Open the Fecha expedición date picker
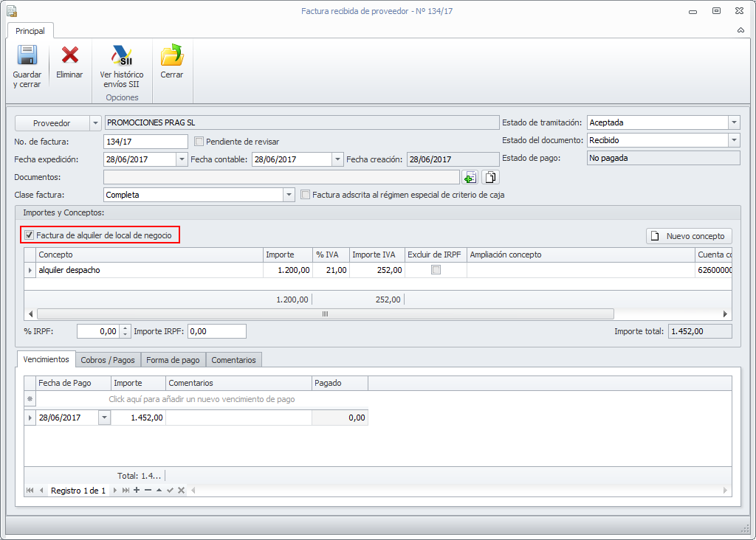 pyautogui.click(x=182, y=159)
